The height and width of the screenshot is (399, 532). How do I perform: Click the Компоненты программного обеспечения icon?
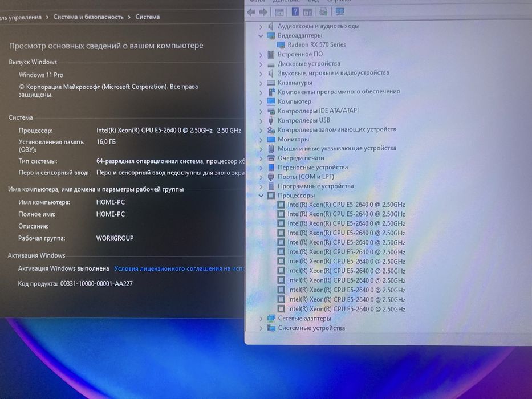(x=271, y=92)
